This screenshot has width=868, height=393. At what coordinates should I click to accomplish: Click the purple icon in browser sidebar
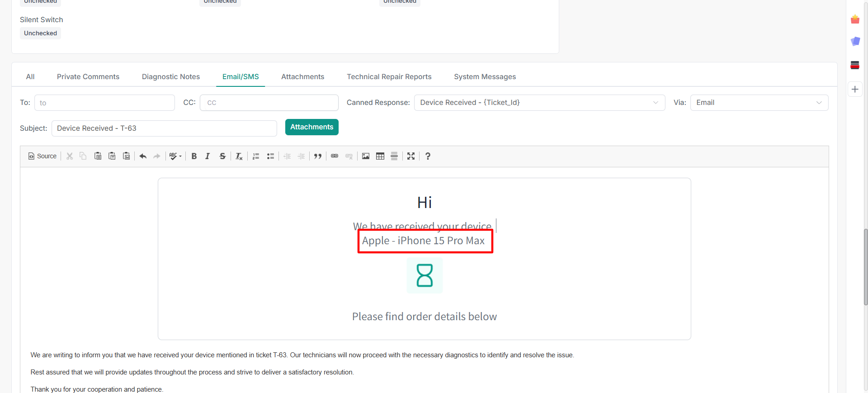click(855, 42)
